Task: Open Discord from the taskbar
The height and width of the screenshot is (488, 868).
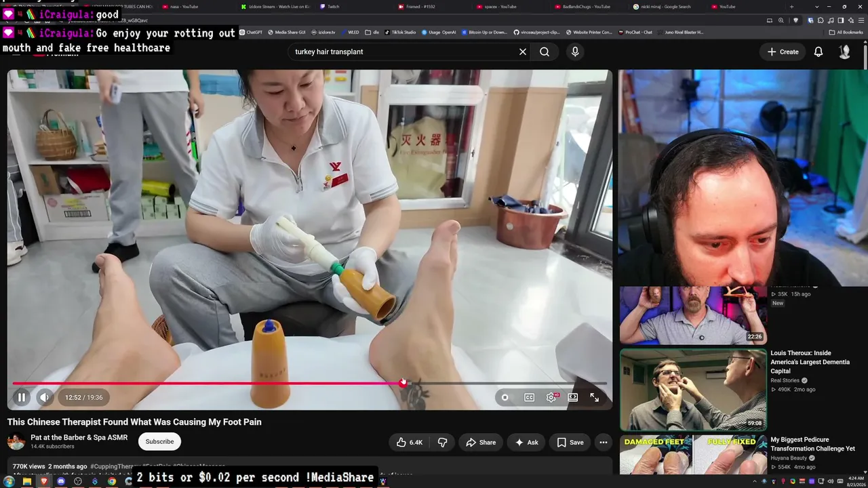Action: click(x=61, y=481)
